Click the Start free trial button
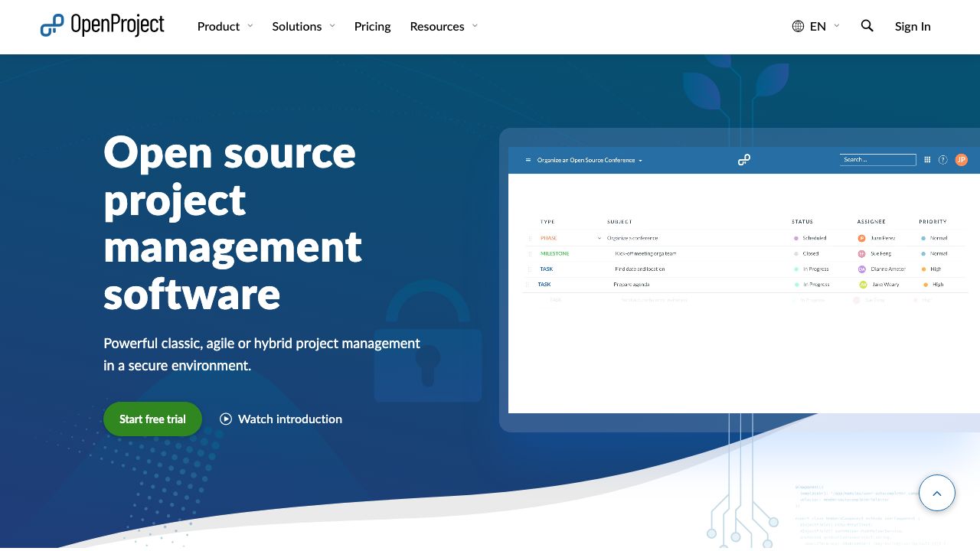Screen dimensions: 980x551 [x=152, y=419]
